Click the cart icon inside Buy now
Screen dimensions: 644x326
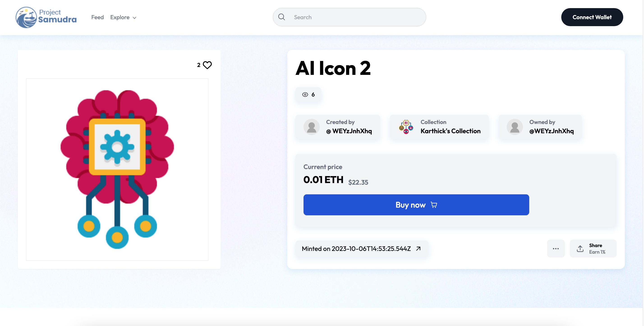(x=434, y=205)
